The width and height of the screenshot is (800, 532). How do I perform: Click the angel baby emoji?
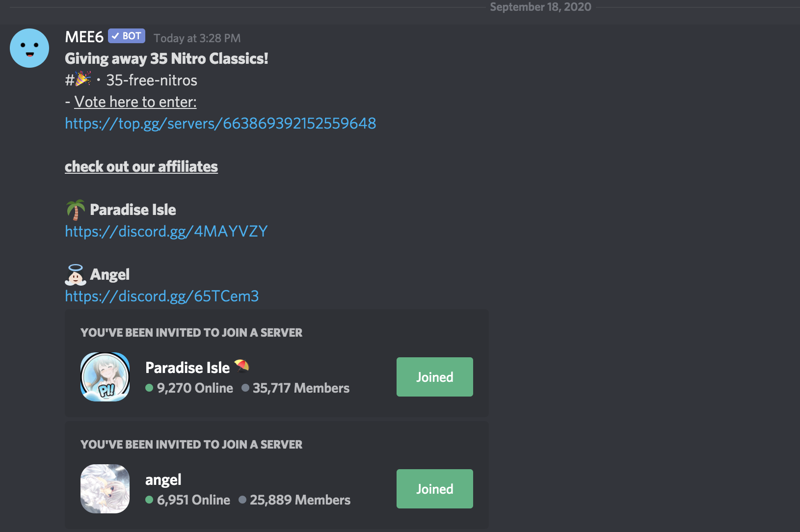[76, 275]
